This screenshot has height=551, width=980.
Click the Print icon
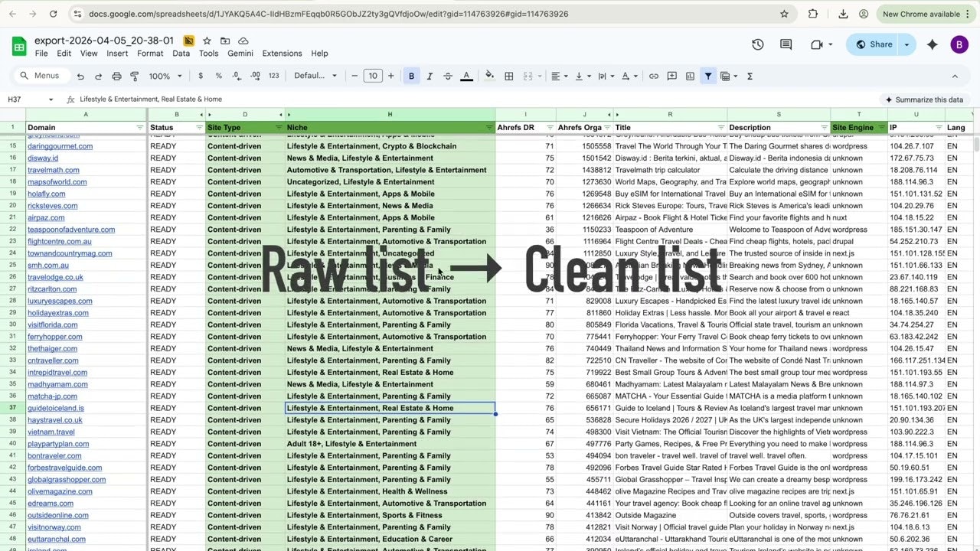pyautogui.click(x=116, y=76)
